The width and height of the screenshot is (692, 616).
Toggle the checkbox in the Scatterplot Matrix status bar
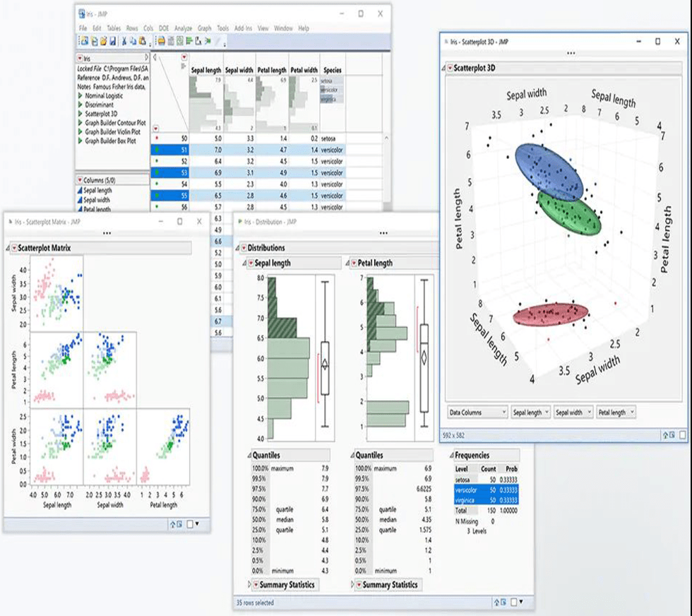190,523
